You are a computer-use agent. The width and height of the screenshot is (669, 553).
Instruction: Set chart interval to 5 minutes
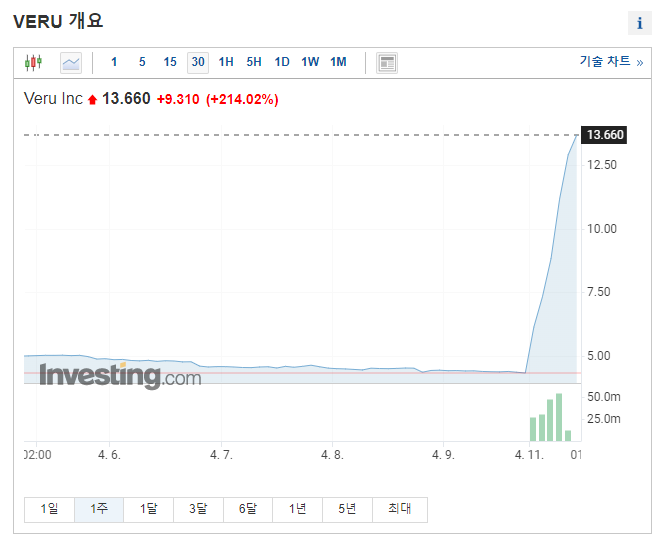click(142, 62)
